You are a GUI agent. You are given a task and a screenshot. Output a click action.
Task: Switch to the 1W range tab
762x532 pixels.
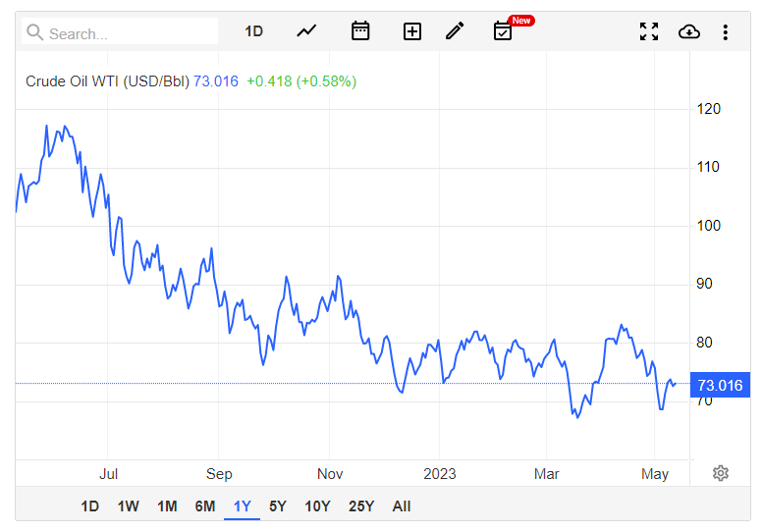point(129,506)
